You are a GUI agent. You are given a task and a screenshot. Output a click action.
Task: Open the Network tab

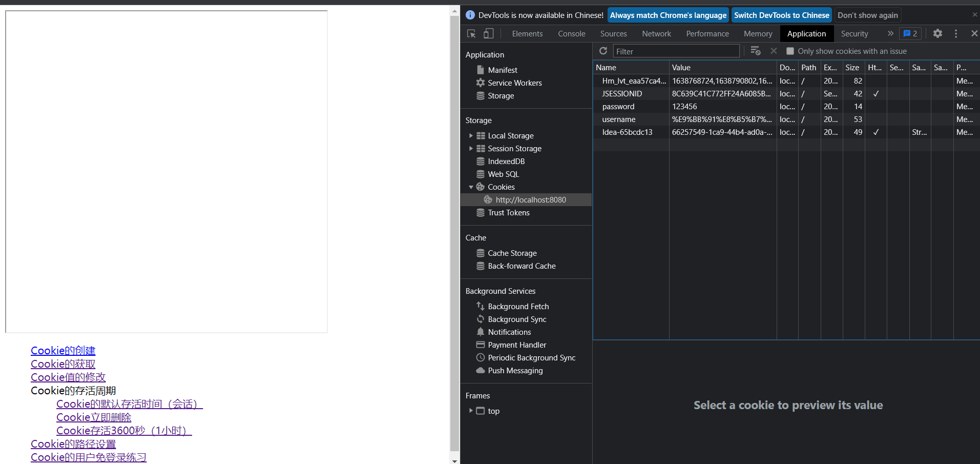click(657, 34)
